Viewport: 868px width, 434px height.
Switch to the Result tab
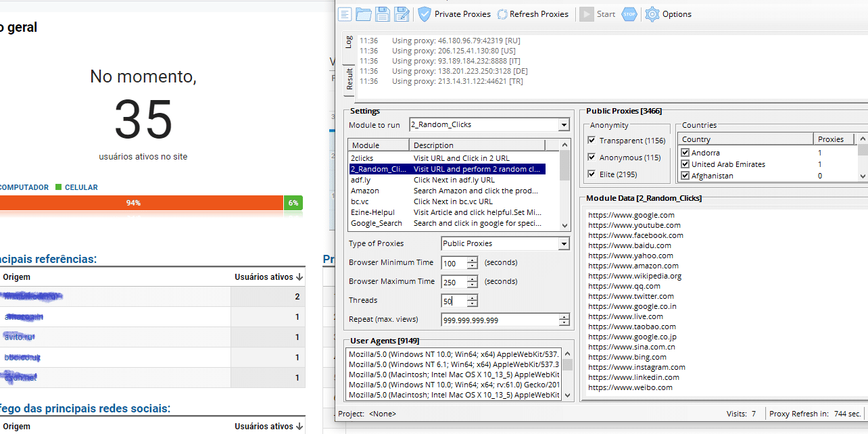(x=349, y=78)
